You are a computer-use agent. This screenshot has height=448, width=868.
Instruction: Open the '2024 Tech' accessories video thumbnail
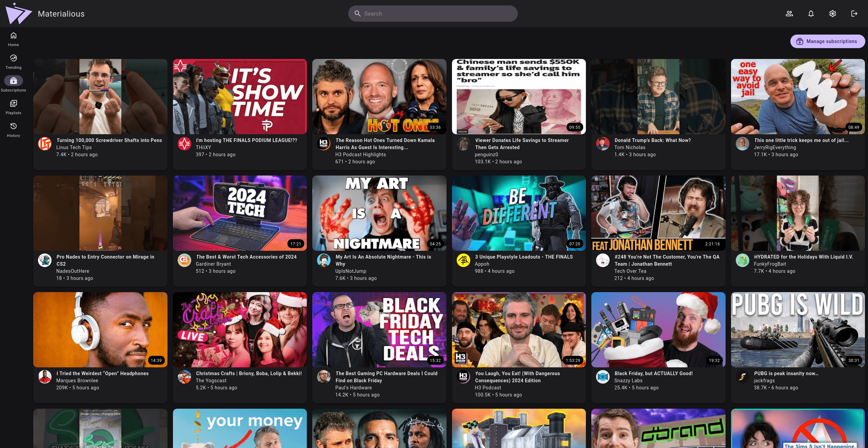tap(240, 213)
